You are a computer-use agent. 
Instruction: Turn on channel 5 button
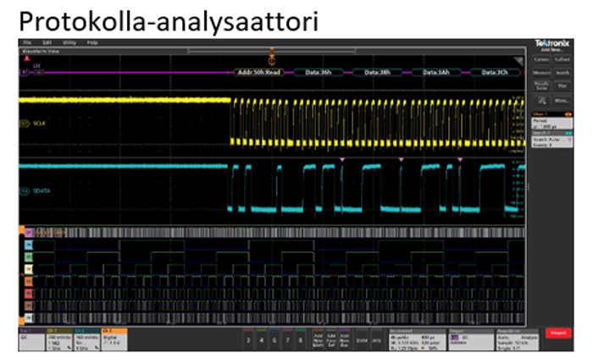coord(274,339)
